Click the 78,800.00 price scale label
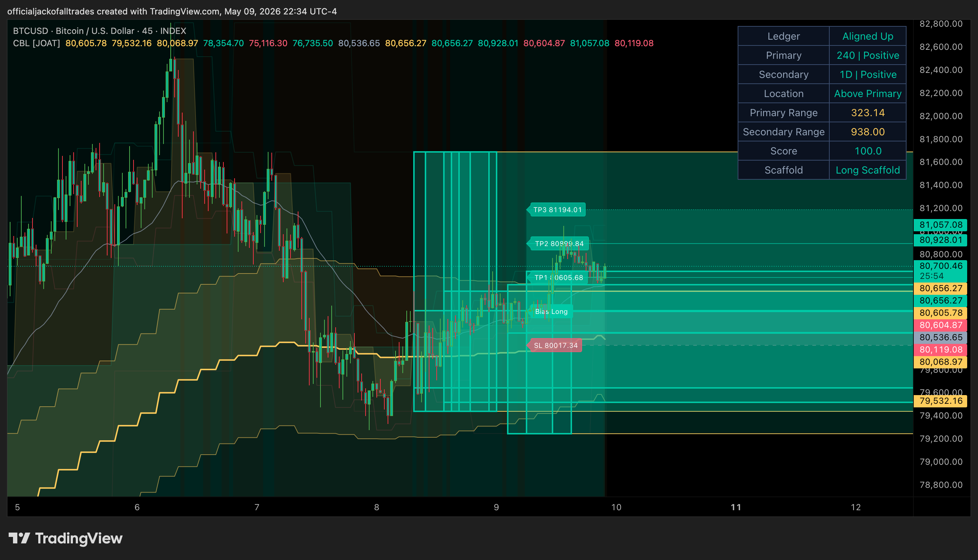978x560 pixels. click(941, 485)
